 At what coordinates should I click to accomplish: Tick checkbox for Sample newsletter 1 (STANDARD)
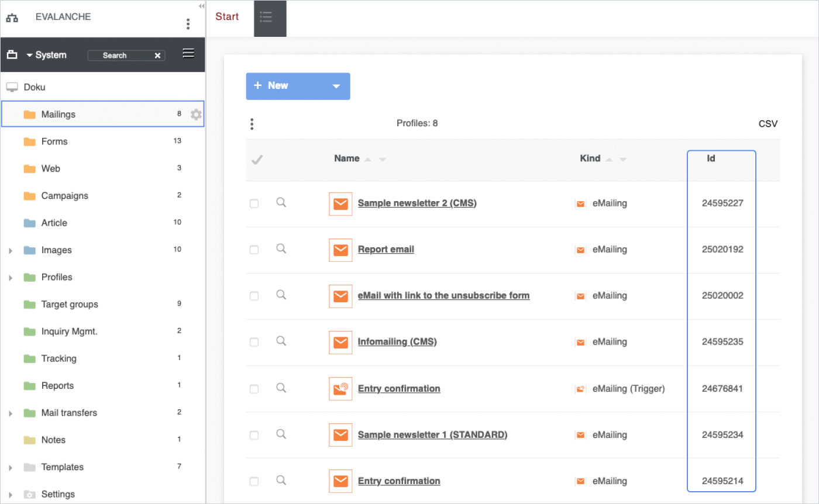click(x=254, y=435)
